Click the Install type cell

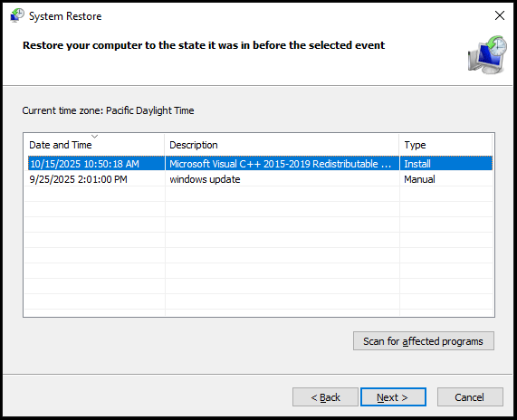[417, 164]
